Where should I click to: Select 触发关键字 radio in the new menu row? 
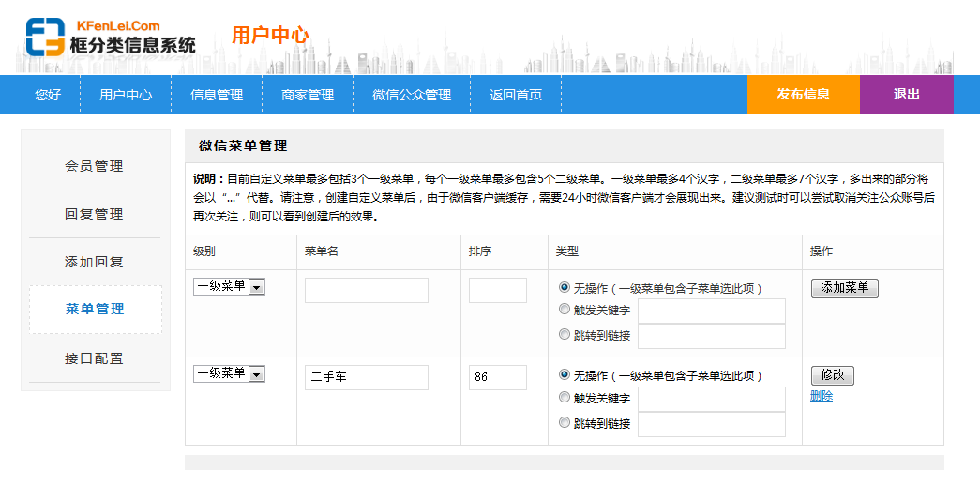pyautogui.click(x=565, y=310)
